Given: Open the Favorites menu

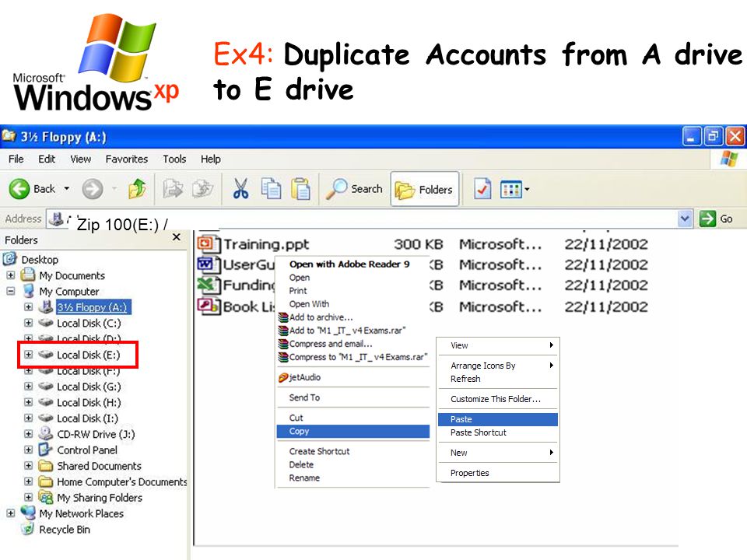Looking at the screenshot, I should pos(127,159).
